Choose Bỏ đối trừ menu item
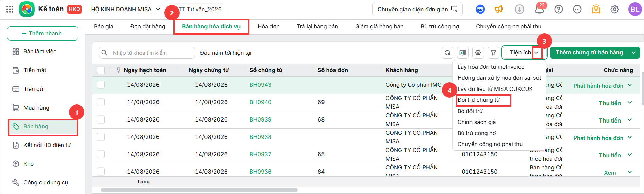The image size is (644, 194). [470, 111]
